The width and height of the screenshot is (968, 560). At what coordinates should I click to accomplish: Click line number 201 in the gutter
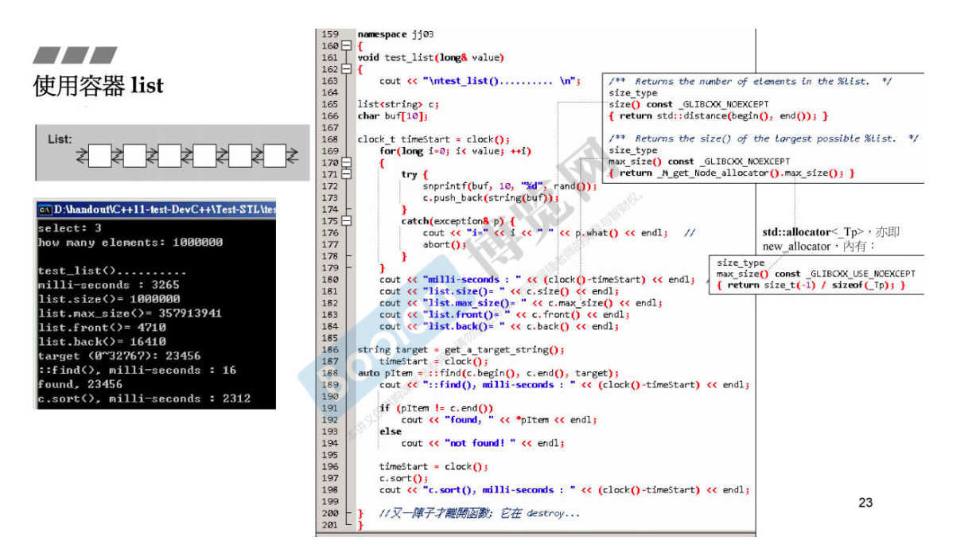(x=329, y=525)
